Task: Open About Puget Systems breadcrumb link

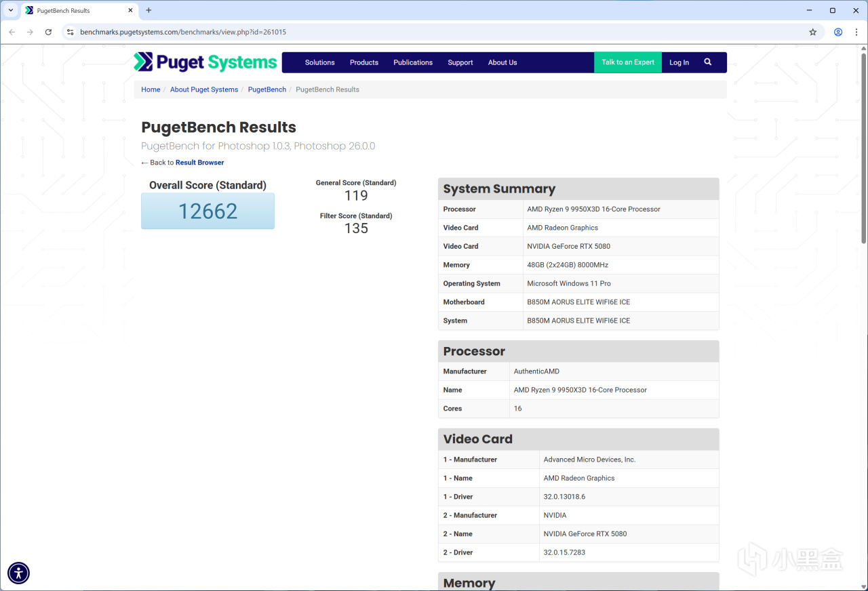Action: [204, 89]
